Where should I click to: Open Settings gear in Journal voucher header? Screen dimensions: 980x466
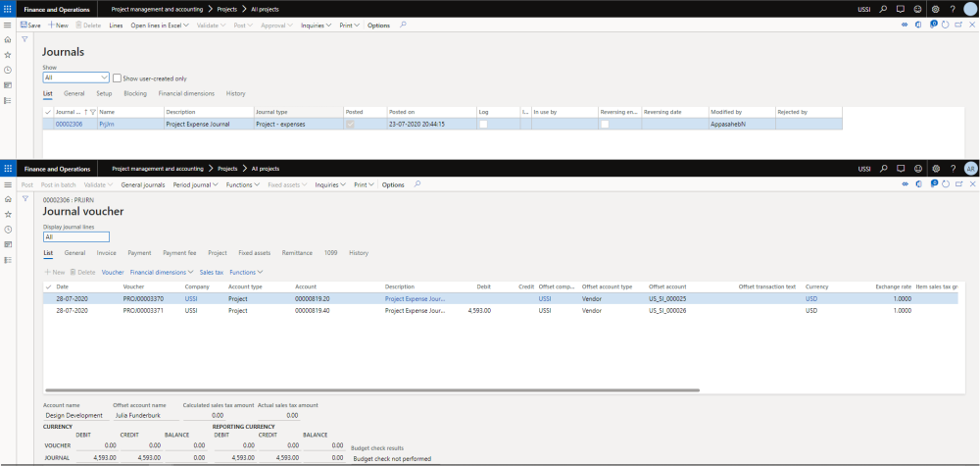936,169
